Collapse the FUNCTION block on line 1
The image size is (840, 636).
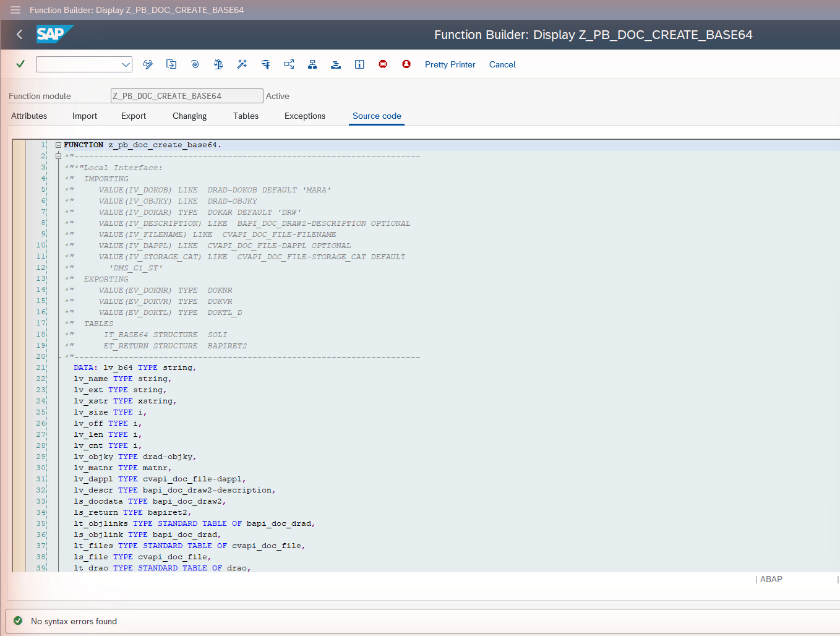pyautogui.click(x=58, y=145)
